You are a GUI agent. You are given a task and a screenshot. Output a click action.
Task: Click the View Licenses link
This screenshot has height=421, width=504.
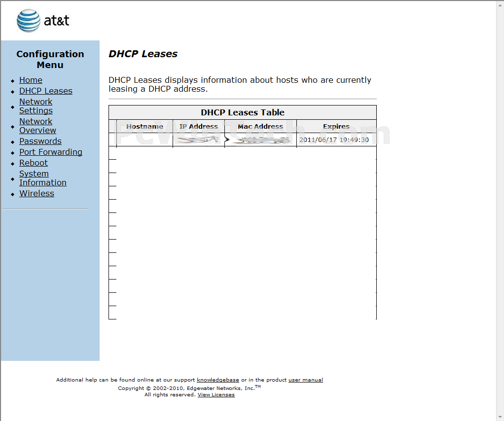pos(216,395)
